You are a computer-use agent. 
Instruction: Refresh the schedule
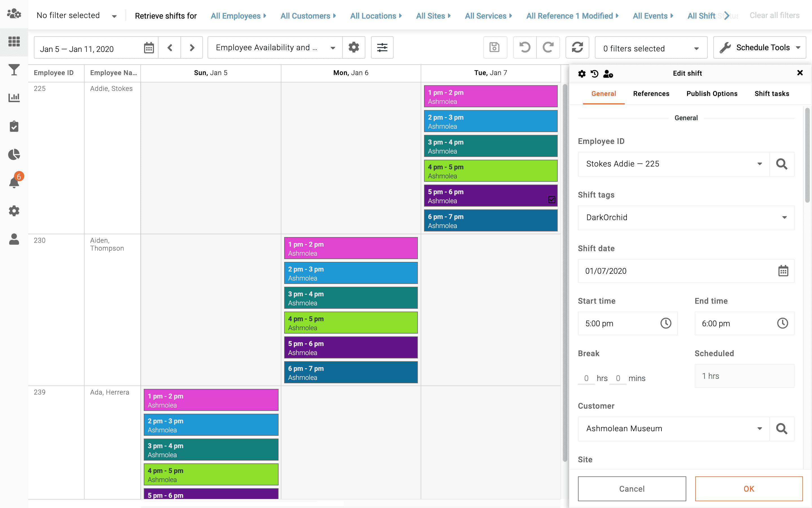577,47
